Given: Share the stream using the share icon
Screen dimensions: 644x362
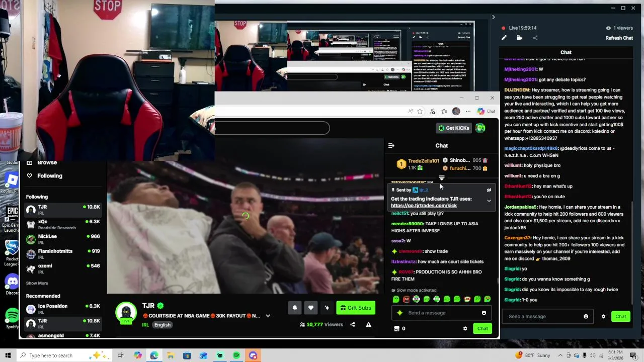Looking at the screenshot, I should [x=352, y=325].
